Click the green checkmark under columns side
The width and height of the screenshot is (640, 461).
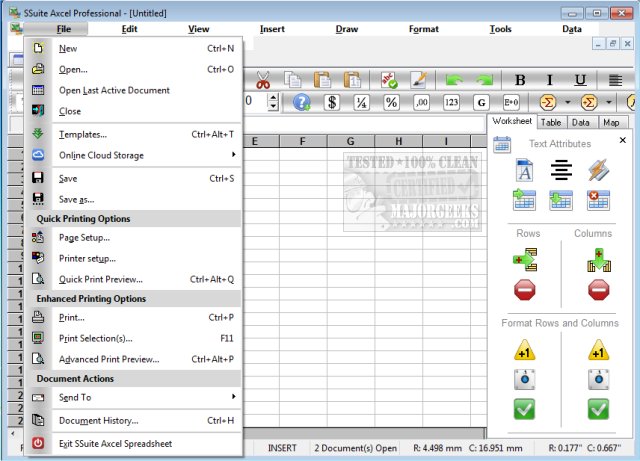[x=598, y=409]
